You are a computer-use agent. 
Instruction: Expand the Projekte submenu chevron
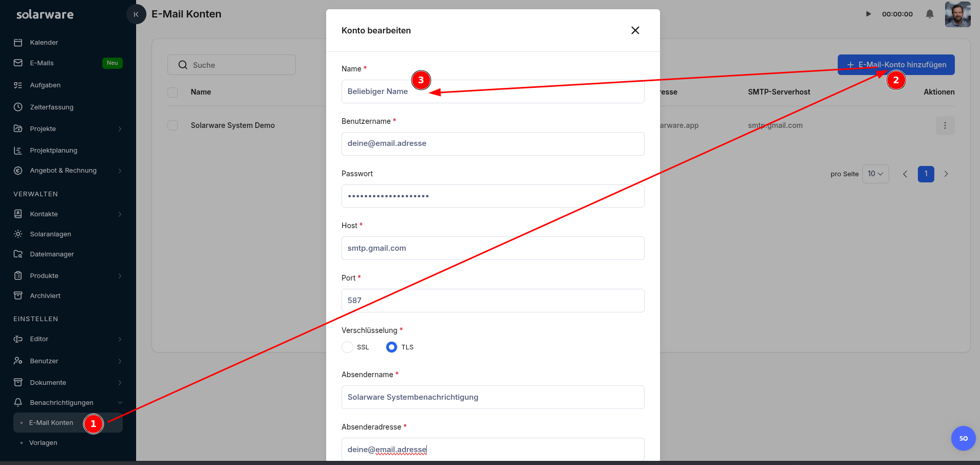click(120, 128)
